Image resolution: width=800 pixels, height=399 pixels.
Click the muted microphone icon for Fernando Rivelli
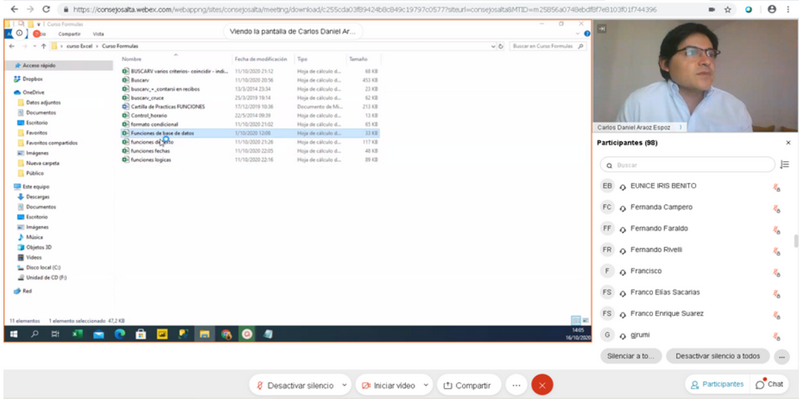coord(776,251)
